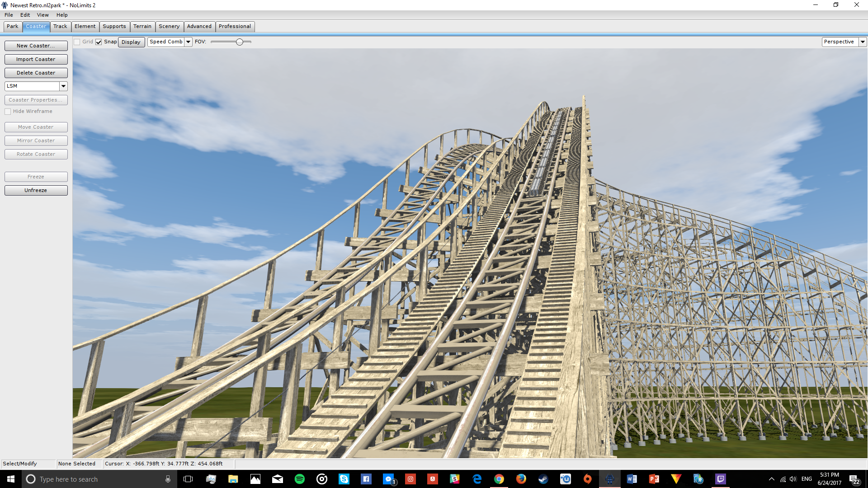Open Google Chrome taskbar icon
This screenshot has height=488, width=868.
[499, 479]
